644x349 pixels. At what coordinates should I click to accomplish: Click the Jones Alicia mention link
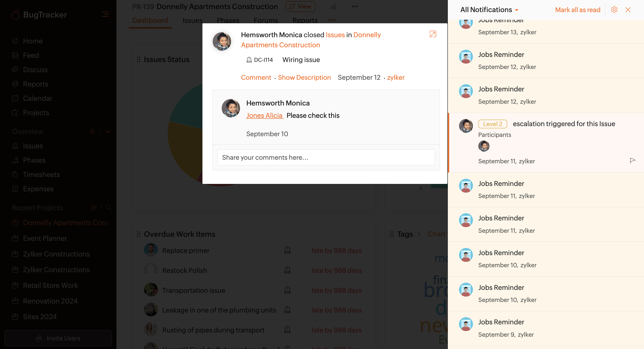click(x=264, y=115)
